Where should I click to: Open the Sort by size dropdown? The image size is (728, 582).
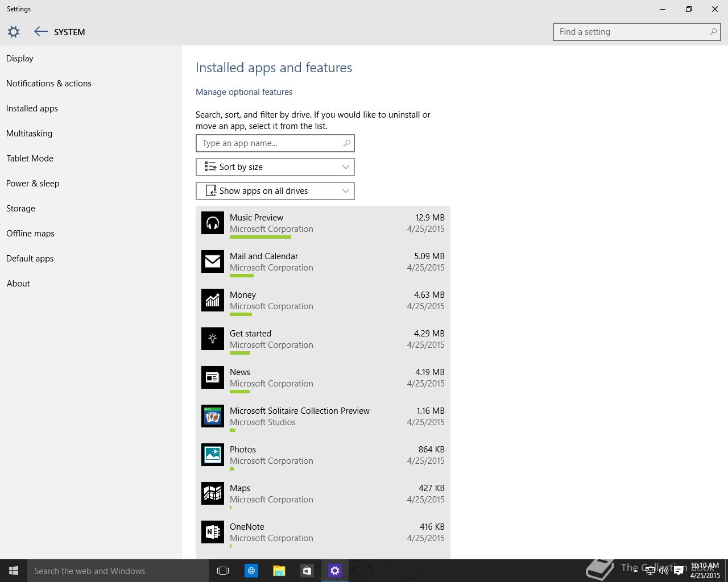click(x=275, y=167)
